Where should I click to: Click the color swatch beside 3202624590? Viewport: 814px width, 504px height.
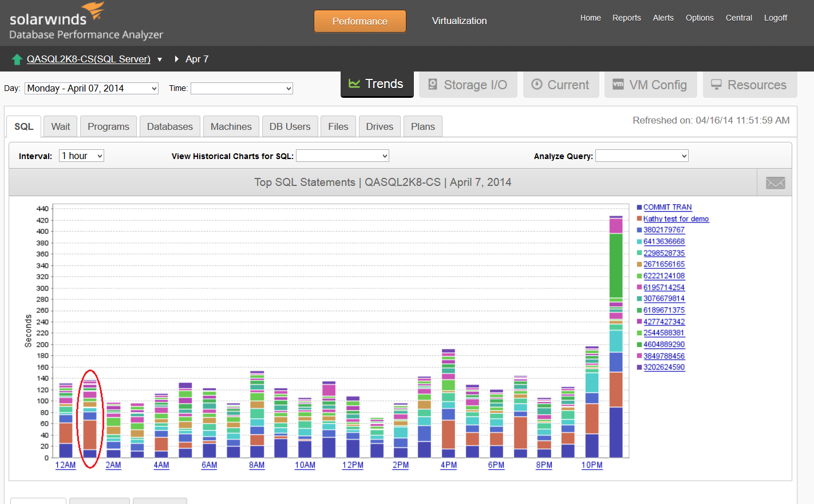point(639,367)
